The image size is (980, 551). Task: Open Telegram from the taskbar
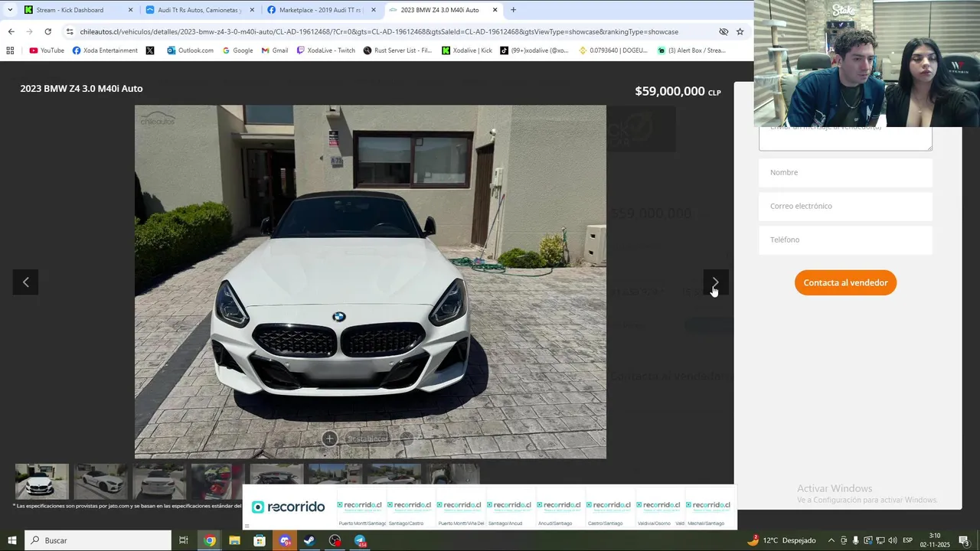360,540
